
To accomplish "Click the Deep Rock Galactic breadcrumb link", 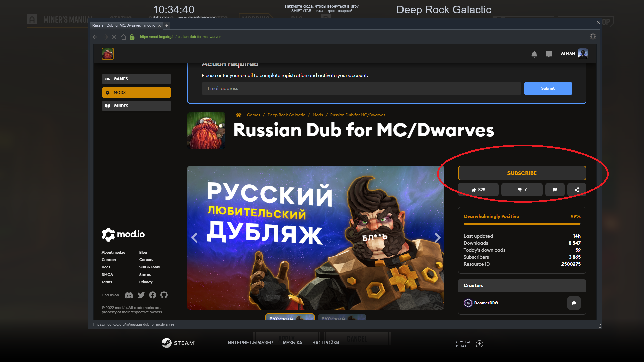I will point(286,115).
